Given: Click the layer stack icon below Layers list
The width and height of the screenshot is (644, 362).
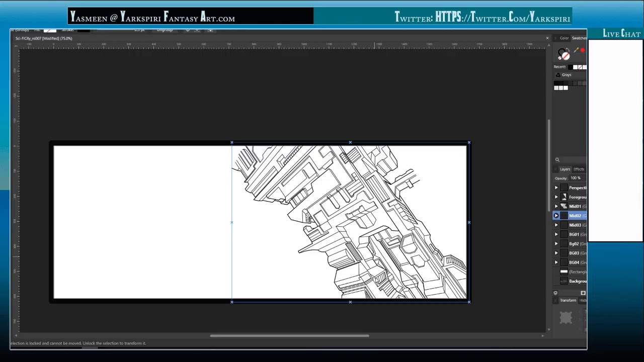Looking at the screenshot, I should coord(555,293).
